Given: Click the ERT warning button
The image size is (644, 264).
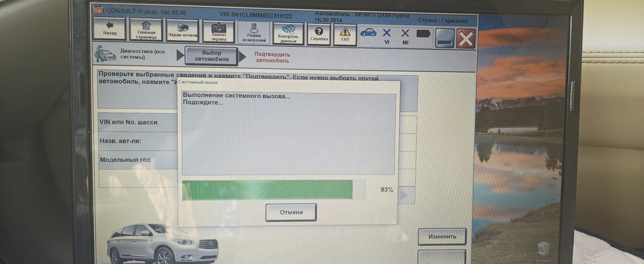Looking at the screenshot, I should coord(345,35).
